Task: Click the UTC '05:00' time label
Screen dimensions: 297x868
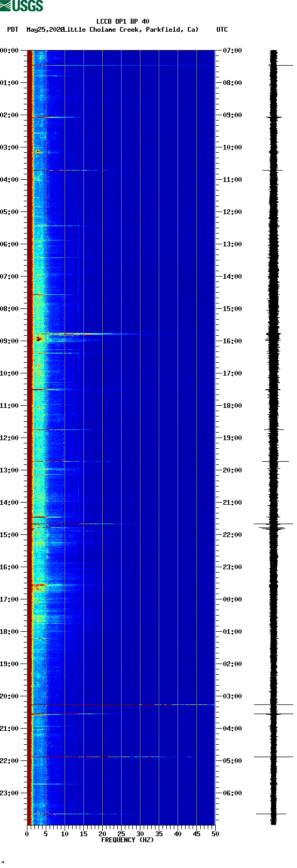Action: (232, 761)
